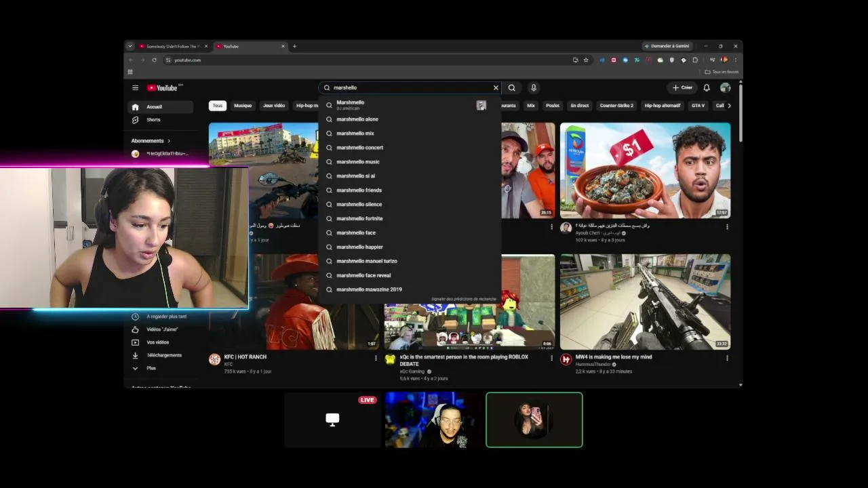Start voice search with the microphone
Screen dimensions: 868x488
click(x=534, y=87)
